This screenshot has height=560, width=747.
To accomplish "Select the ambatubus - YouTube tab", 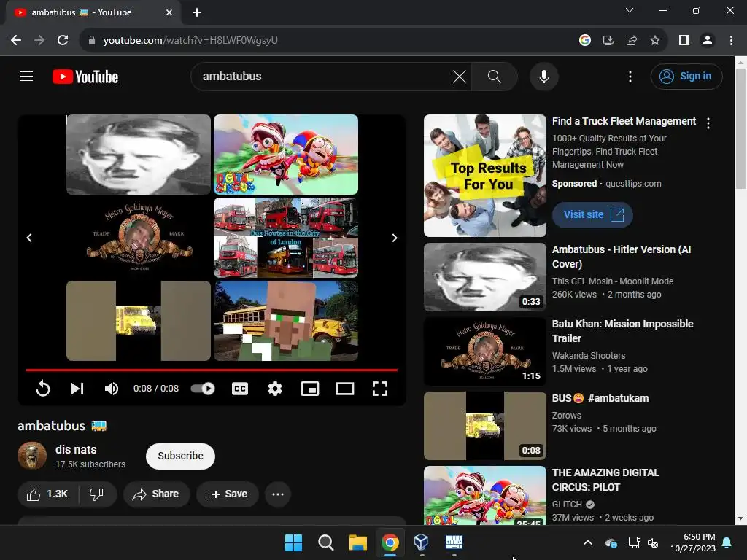I will click(93, 12).
